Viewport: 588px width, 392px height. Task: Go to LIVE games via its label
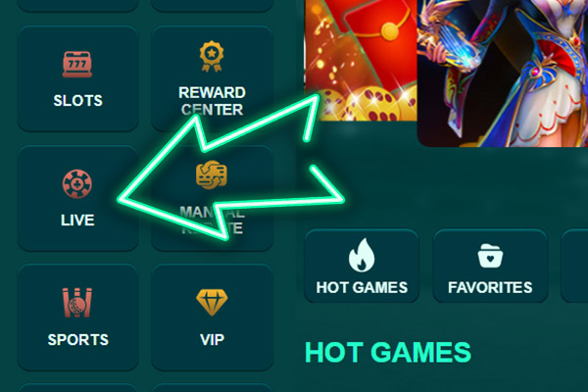coord(77,220)
